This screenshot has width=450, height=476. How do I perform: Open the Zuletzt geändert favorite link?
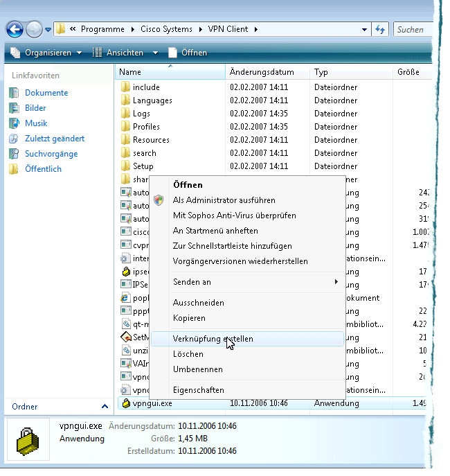coord(55,139)
